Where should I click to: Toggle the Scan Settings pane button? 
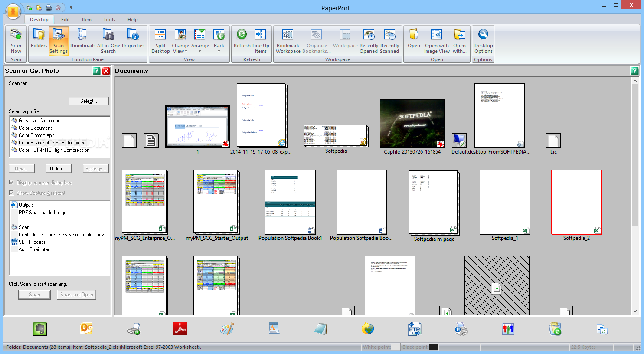pyautogui.click(x=59, y=41)
